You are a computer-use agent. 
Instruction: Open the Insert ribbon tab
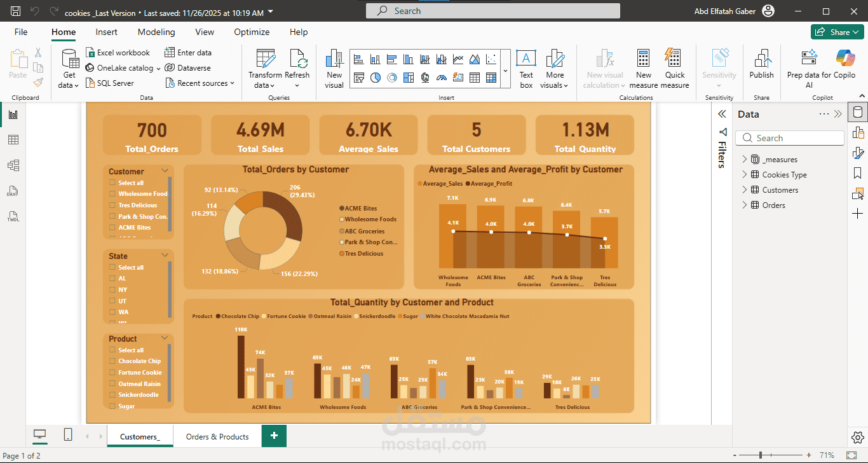click(107, 32)
